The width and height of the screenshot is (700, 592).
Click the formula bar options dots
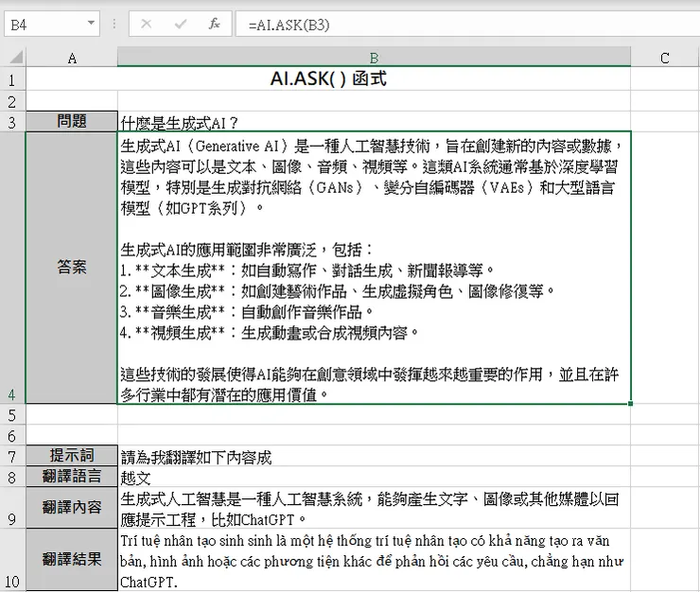pyautogui.click(x=114, y=24)
